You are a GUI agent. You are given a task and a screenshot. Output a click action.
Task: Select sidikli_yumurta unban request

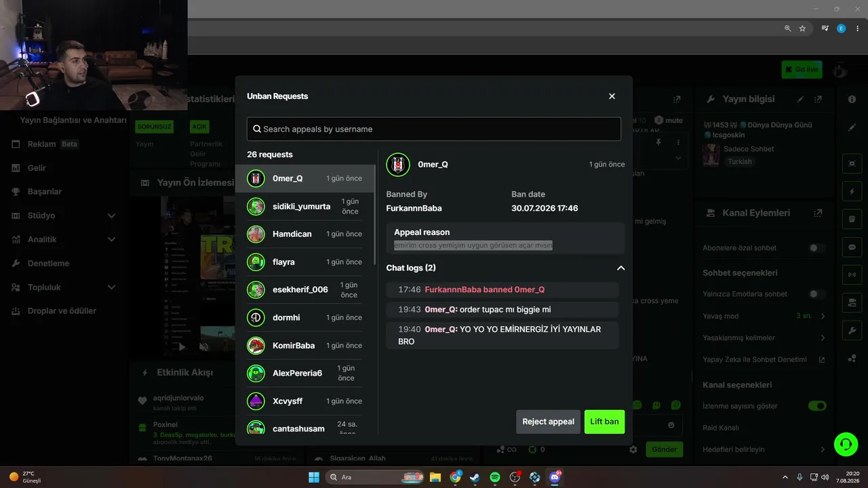coord(304,206)
